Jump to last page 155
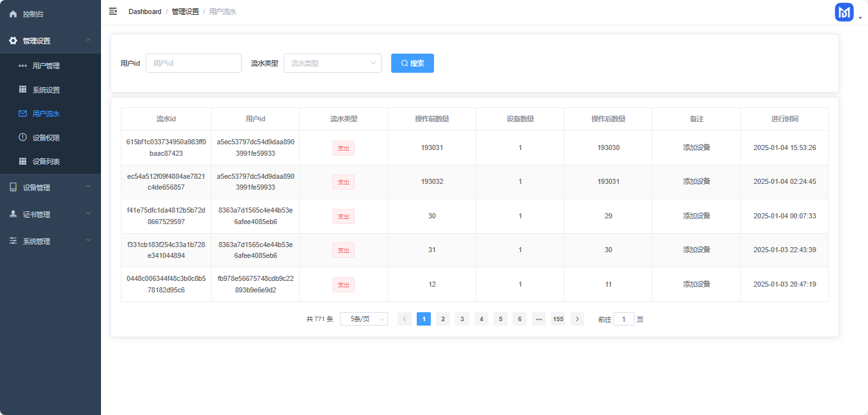Viewport: 868px width, 415px height. 558,319
